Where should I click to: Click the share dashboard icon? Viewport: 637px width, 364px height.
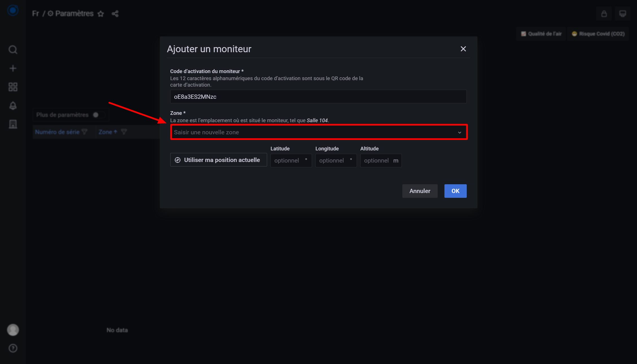pos(115,14)
